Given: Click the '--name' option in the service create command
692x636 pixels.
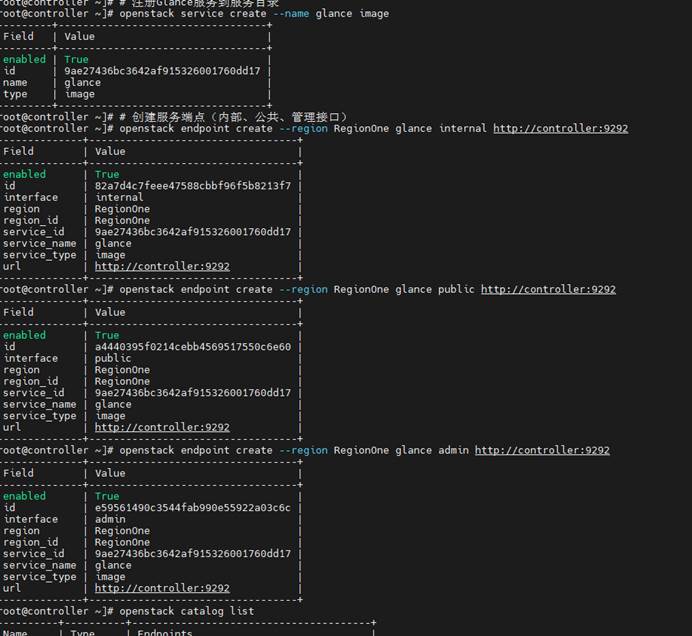Looking at the screenshot, I should click(x=291, y=14).
